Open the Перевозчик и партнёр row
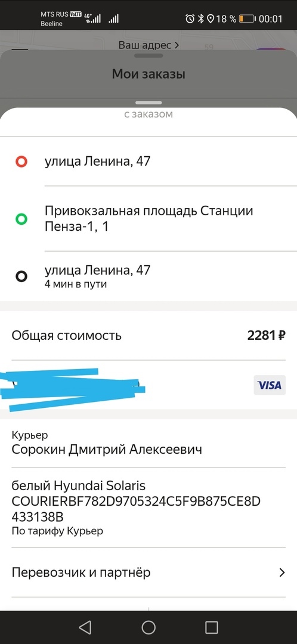Viewport: 297px width, 644px height. pyautogui.click(x=148, y=572)
